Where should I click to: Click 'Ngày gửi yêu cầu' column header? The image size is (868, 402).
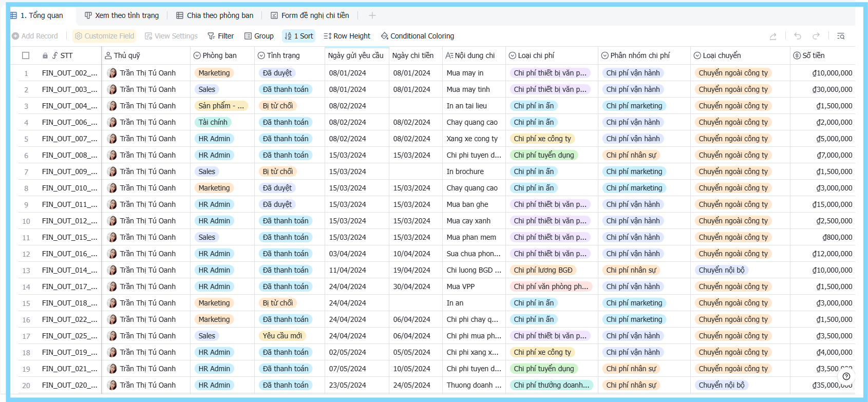click(356, 55)
